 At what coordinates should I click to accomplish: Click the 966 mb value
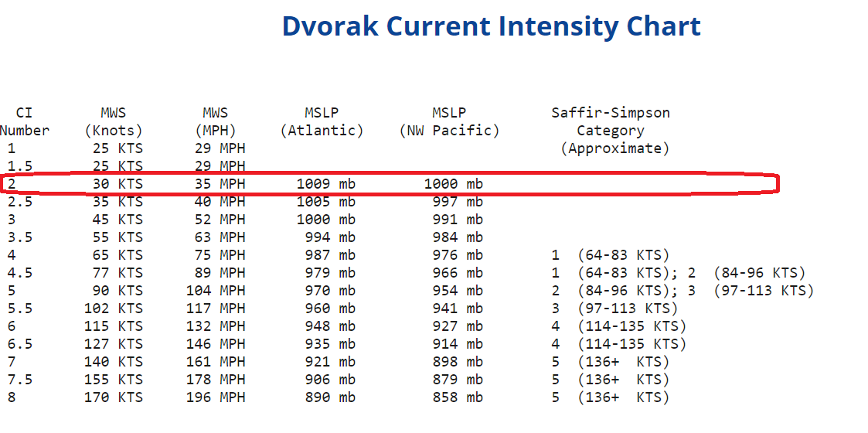pyautogui.click(x=458, y=273)
